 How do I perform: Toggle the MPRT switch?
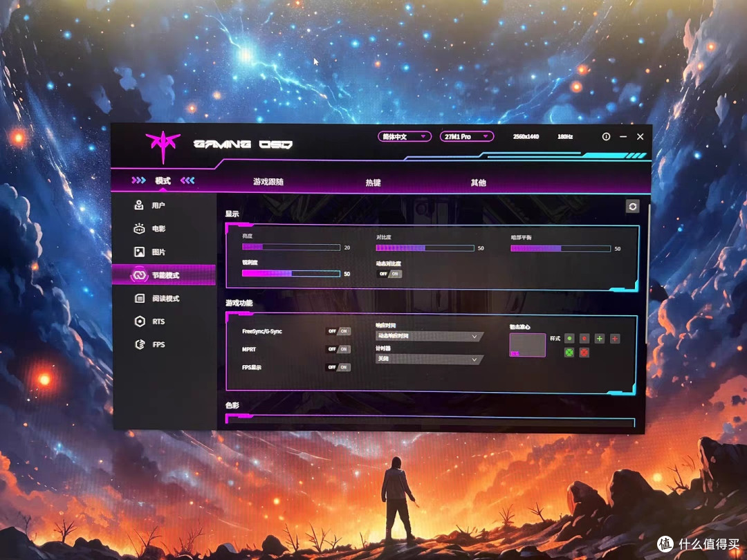[x=338, y=349]
